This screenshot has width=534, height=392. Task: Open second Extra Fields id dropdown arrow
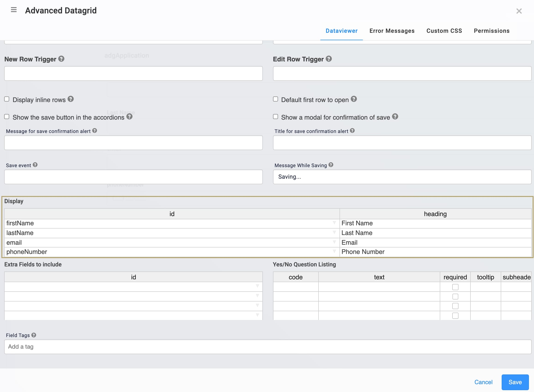[257, 296]
